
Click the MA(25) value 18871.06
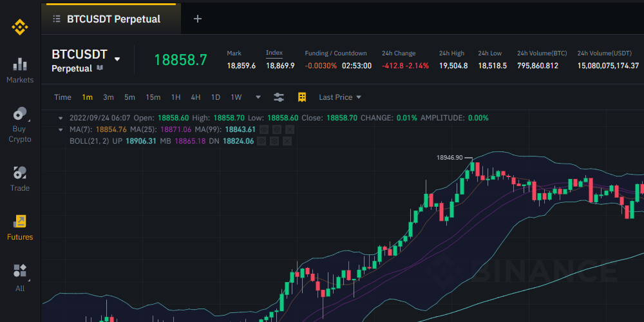pos(176,130)
